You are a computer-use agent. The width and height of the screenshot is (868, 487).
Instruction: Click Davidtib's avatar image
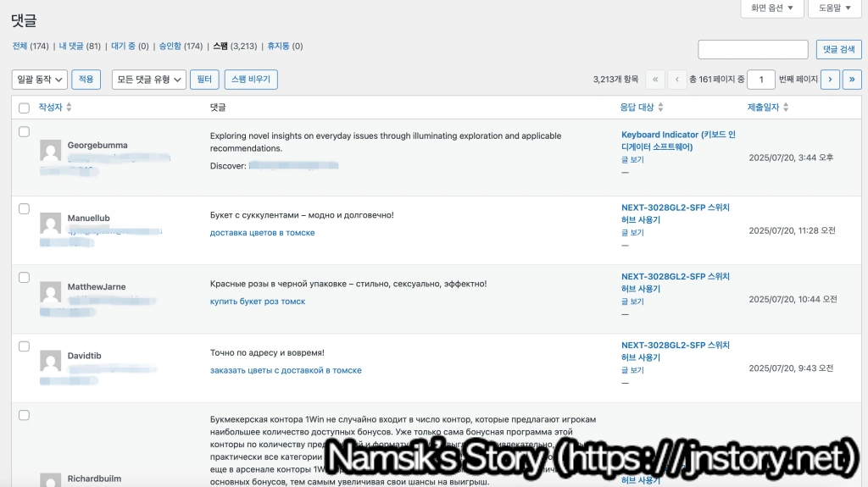pyautogui.click(x=50, y=361)
